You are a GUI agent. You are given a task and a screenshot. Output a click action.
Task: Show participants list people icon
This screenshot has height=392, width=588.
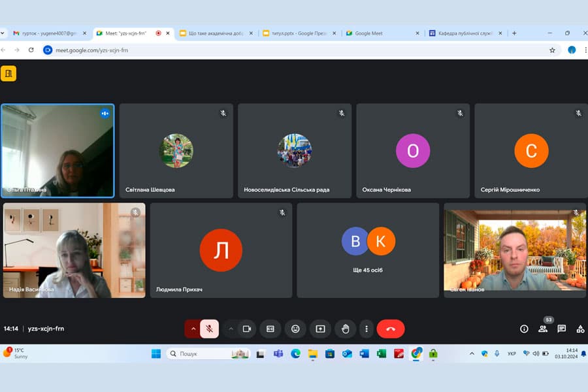[543, 329]
